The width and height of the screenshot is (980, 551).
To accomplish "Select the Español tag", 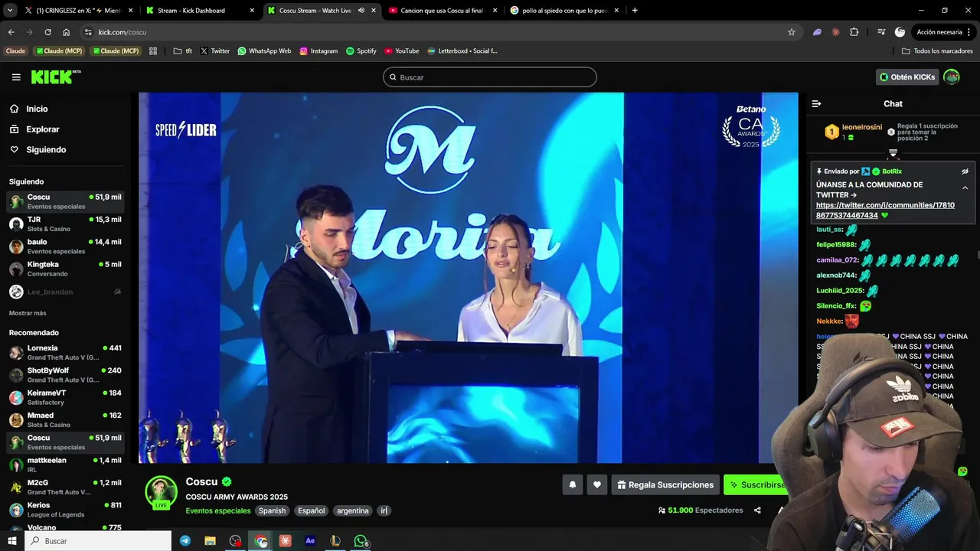I will [312, 510].
